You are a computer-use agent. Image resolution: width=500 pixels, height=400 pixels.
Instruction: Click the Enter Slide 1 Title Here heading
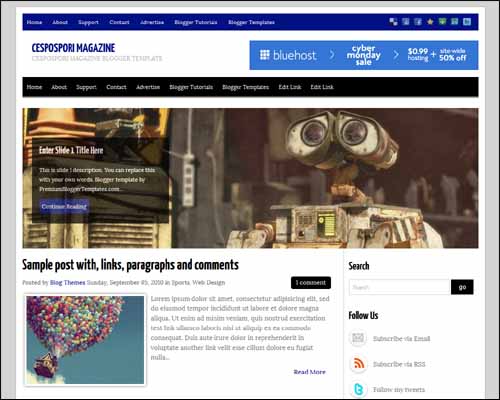click(x=71, y=150)
